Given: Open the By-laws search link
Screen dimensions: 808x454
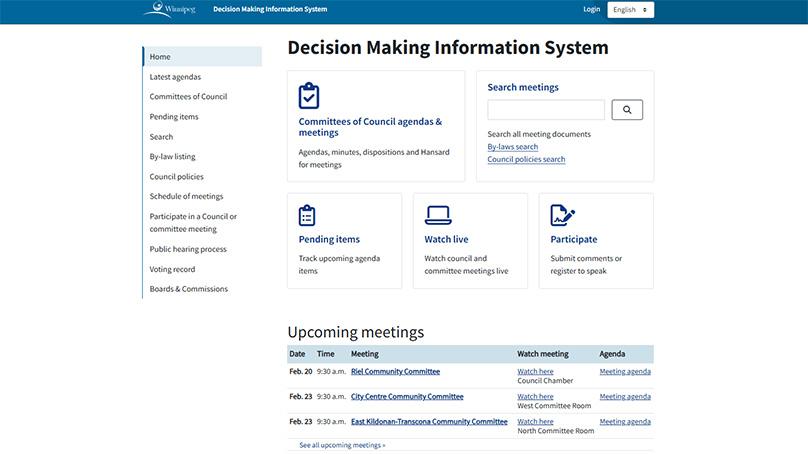Looking at the screenshot, I should [x=513, y=147].
